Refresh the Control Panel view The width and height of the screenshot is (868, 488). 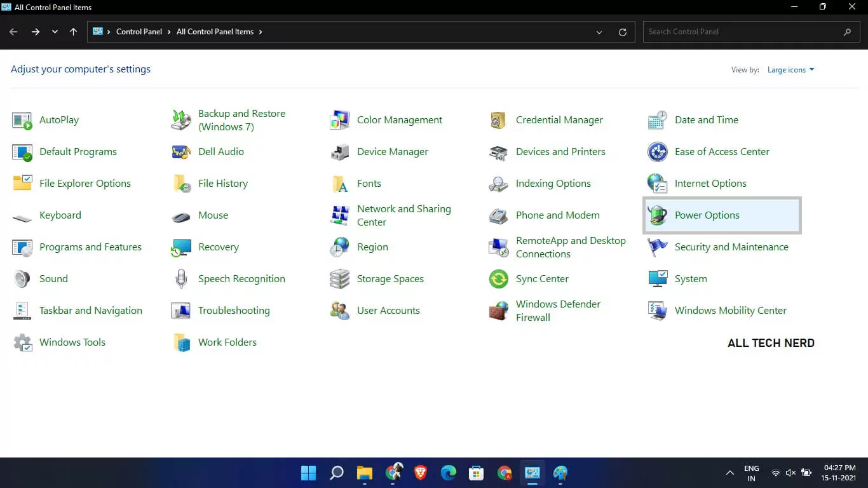click(x=623, y=32)
